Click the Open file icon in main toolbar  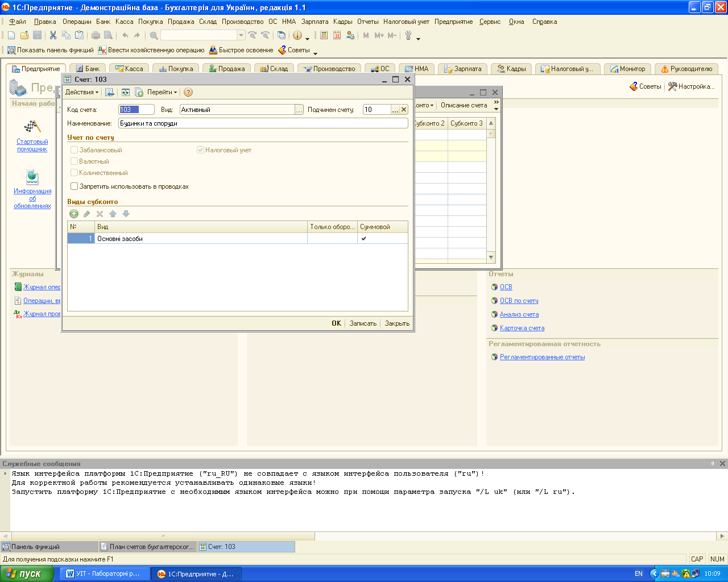coord(24,35)
